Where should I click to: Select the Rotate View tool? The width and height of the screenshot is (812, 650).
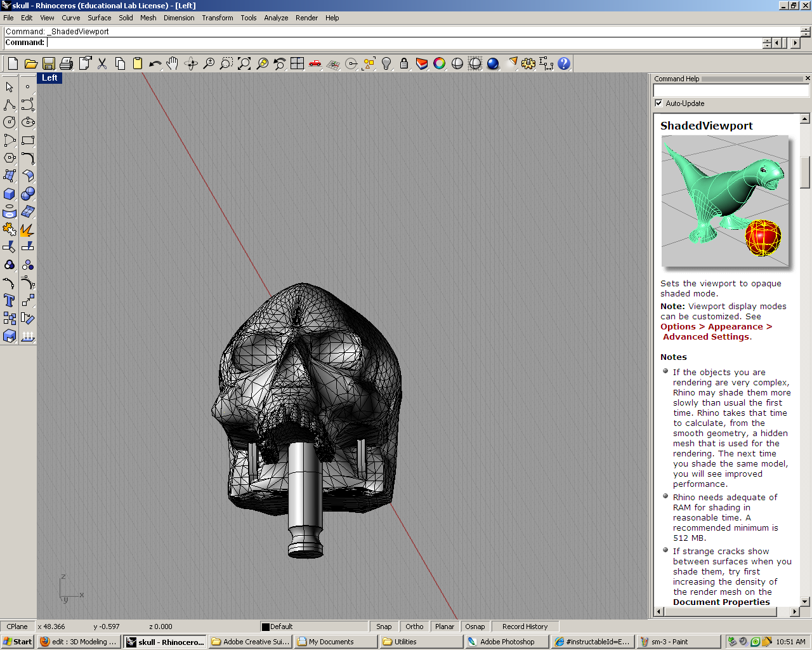coord(190,63)
